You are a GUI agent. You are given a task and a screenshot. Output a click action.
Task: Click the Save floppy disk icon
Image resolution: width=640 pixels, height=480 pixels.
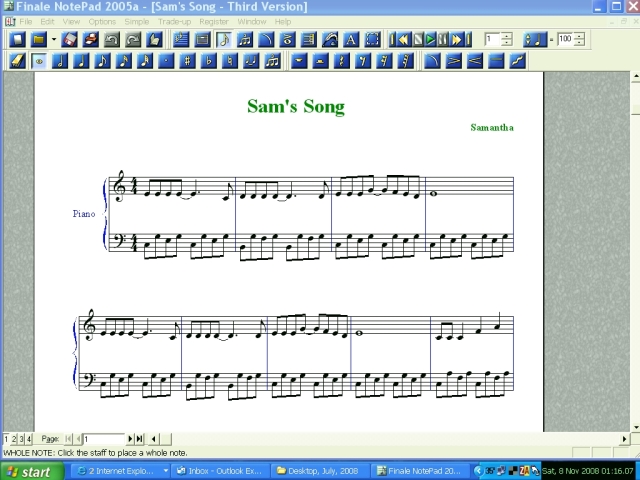click(69, 40)
